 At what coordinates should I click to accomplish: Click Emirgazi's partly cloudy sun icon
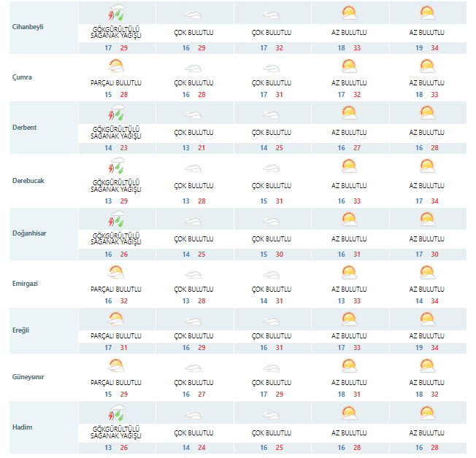click(x=116, y=273)
